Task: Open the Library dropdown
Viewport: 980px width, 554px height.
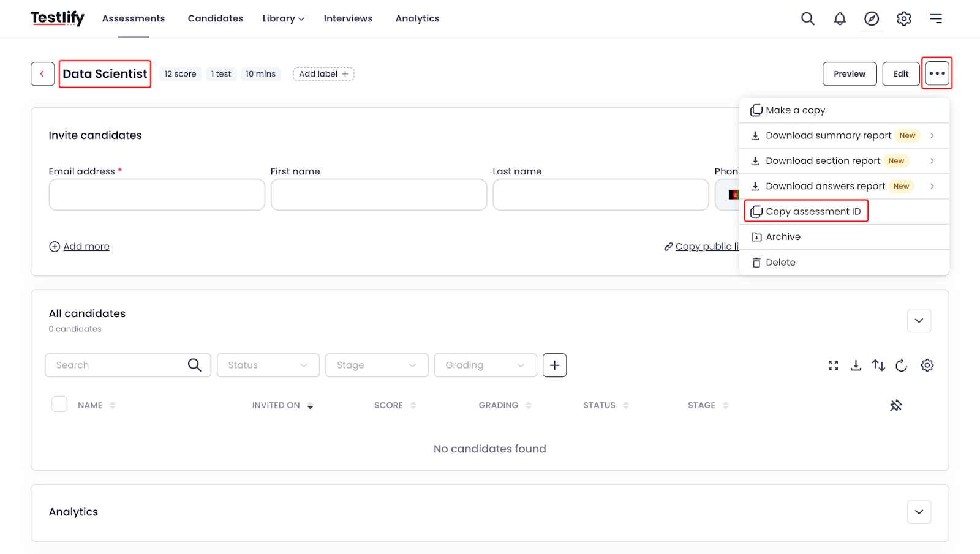Action: click(x=283, y=18)
